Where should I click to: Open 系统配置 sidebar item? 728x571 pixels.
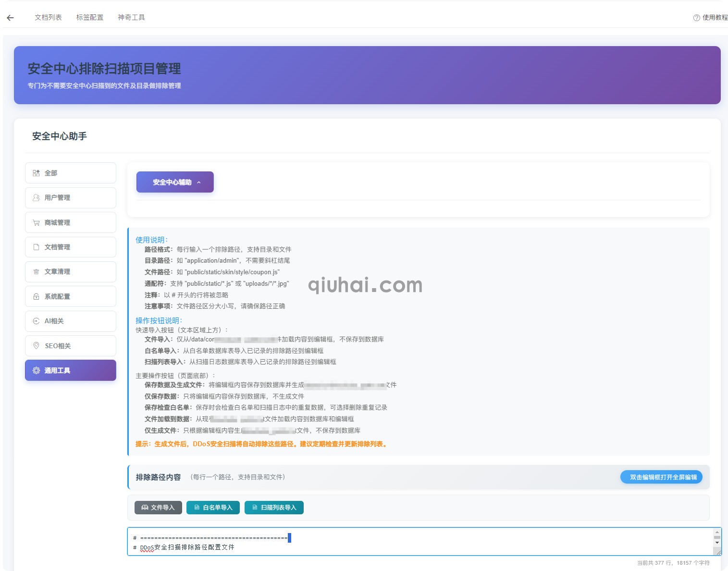71,296
